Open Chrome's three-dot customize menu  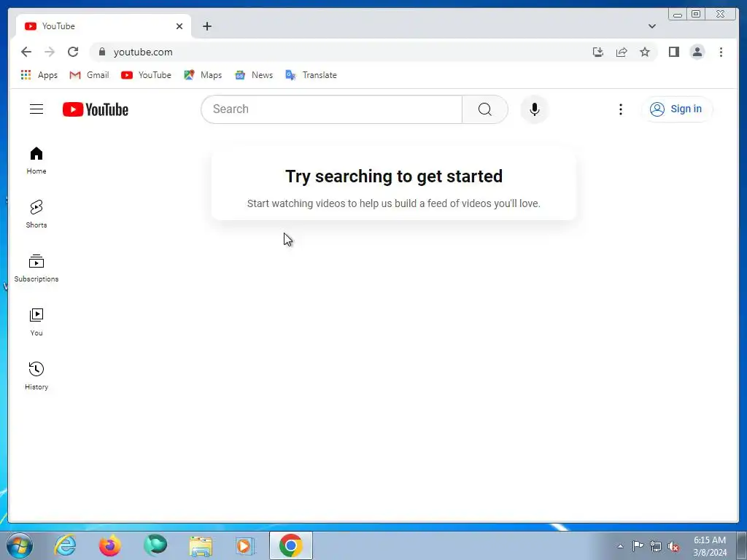coord(721,52)
